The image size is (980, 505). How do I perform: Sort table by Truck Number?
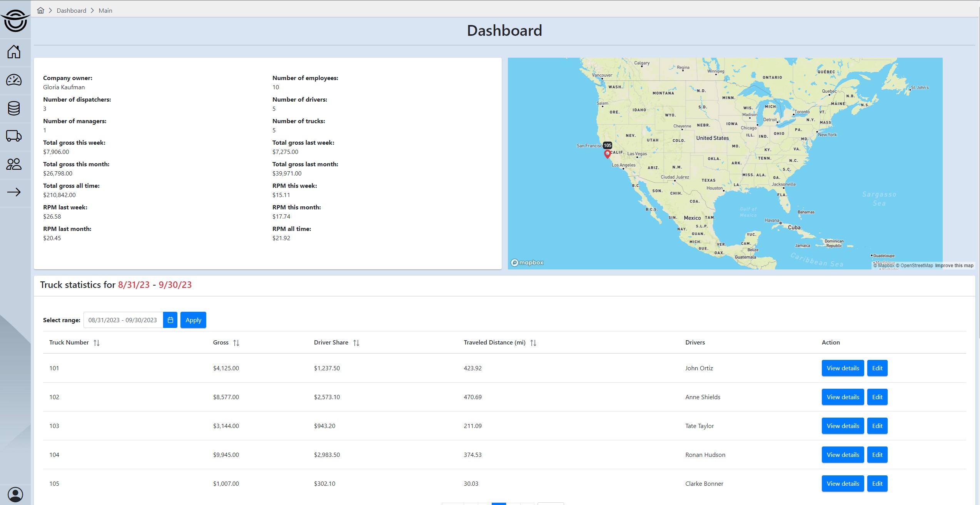(x=97, y=343)
